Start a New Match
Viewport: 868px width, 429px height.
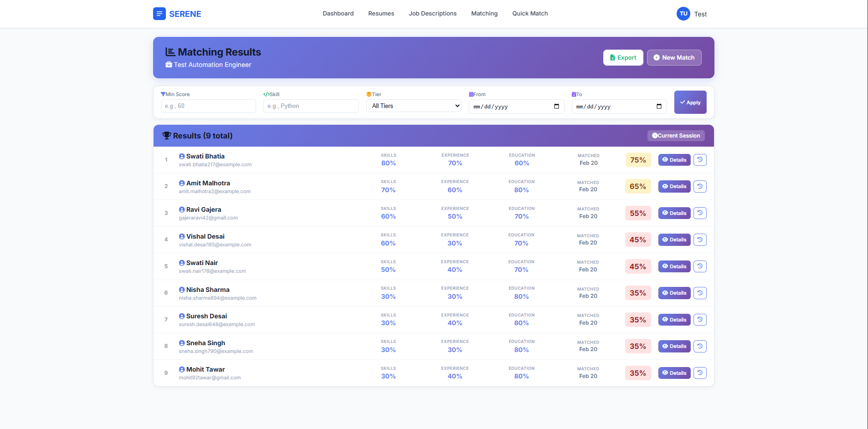674,57
